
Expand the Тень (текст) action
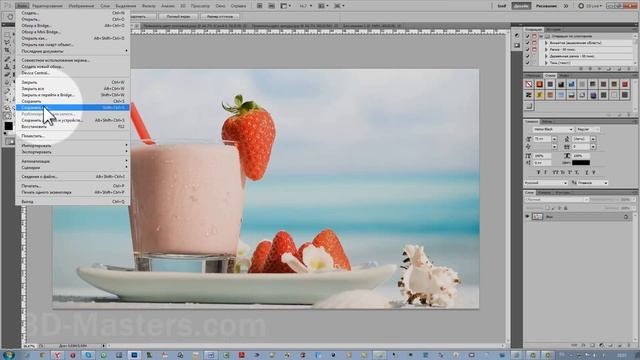[x=546, y=62]
